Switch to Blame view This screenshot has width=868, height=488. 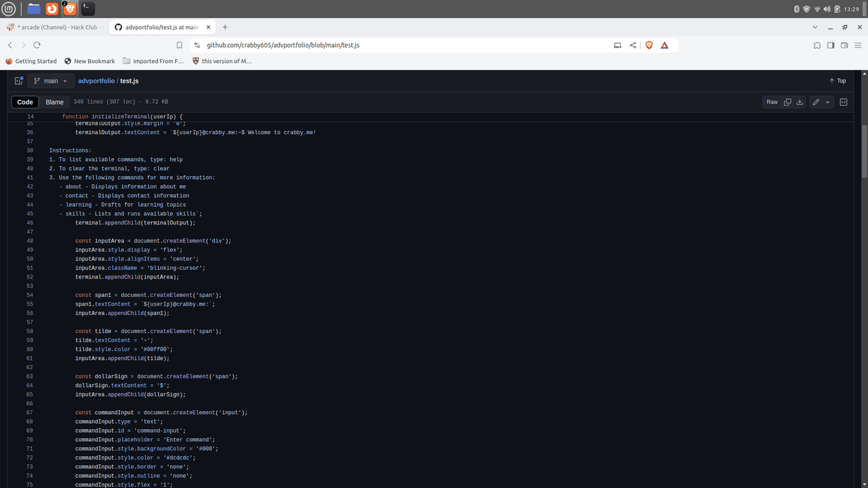pyautogui.click(x=54, y=102)
